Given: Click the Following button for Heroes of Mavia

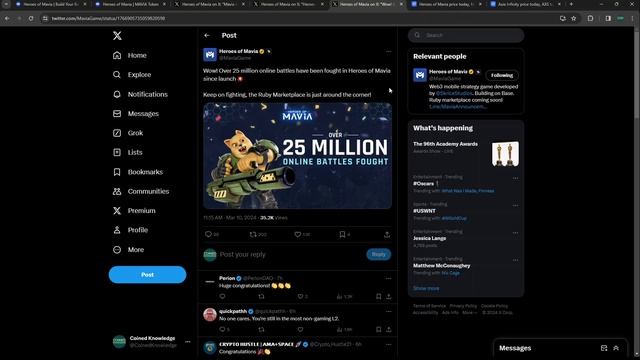Looking at the screenshot, I should pyautogui.click(x=502, y=76).
